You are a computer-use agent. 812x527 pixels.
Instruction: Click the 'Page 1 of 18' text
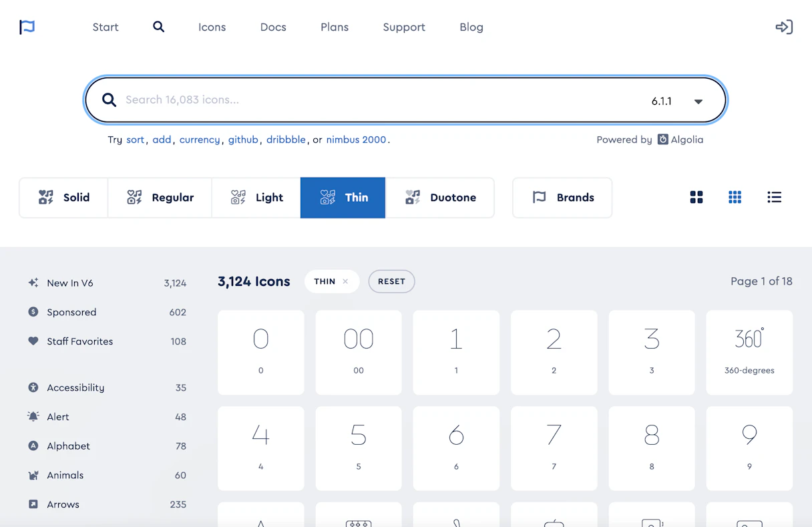tap(761, 281)
